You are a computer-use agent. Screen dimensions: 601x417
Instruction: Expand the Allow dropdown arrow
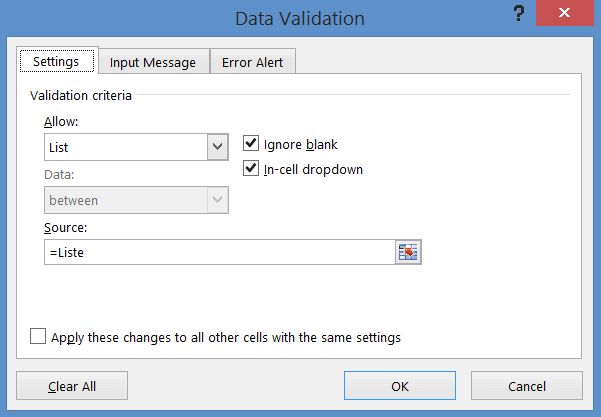click(217, 147)
